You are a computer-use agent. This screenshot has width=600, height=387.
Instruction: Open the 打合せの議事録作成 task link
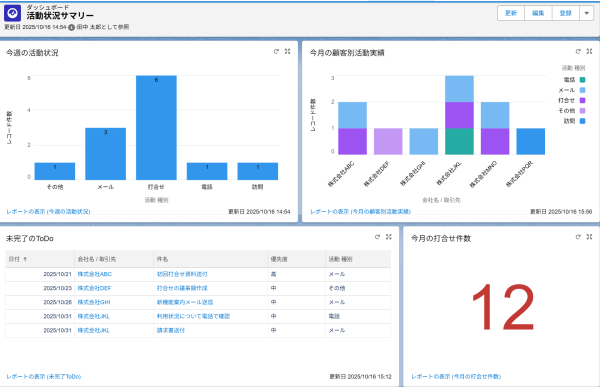tap(182, 288)
